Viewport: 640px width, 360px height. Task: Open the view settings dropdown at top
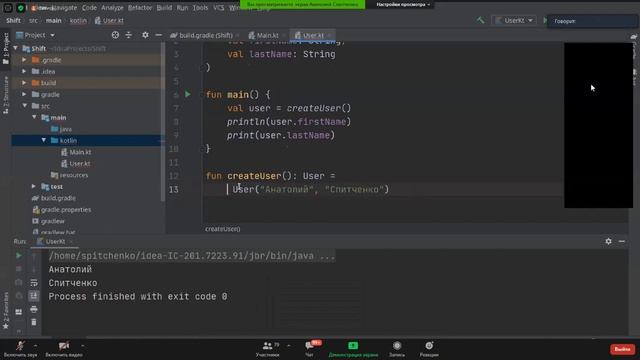(403, 4)
